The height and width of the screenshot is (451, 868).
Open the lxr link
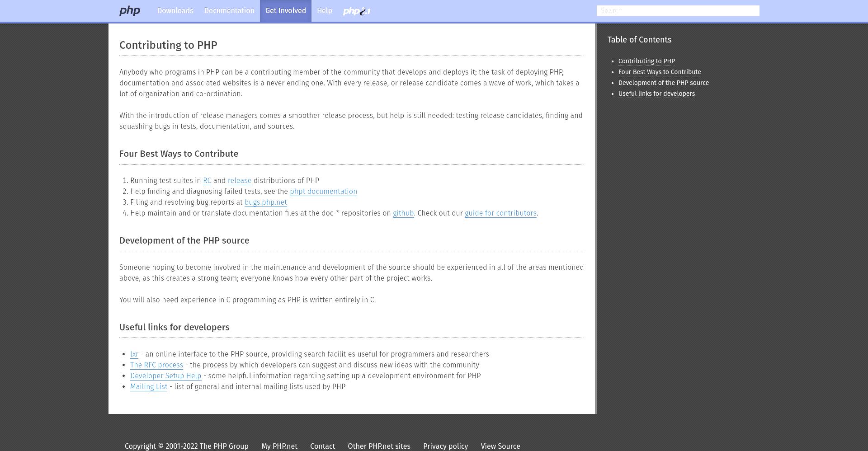(x=134, y=354)
